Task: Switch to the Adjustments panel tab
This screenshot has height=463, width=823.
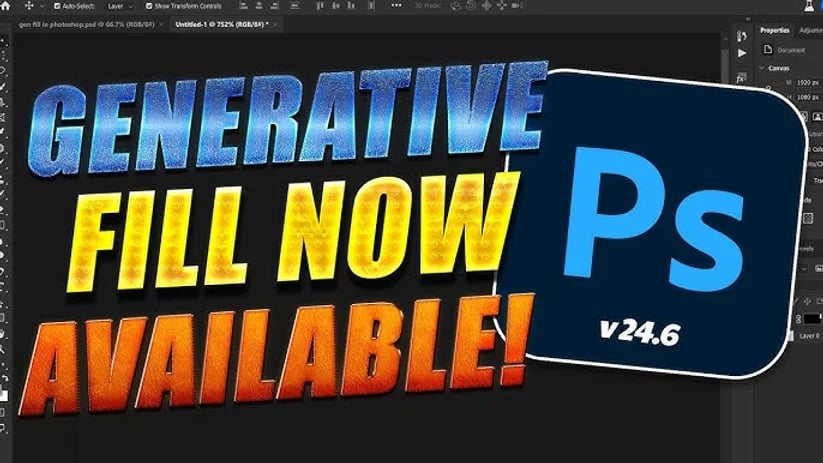Action: click(810, 30)
